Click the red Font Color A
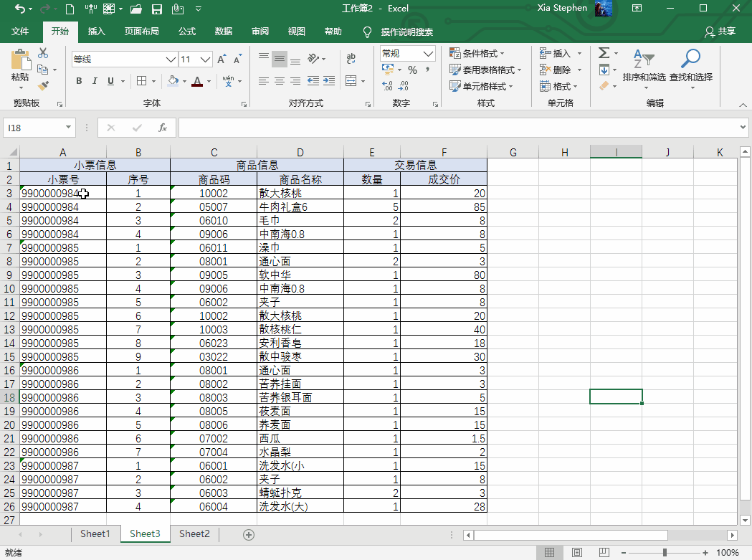 pyautogui.click(x=197, y=81)
